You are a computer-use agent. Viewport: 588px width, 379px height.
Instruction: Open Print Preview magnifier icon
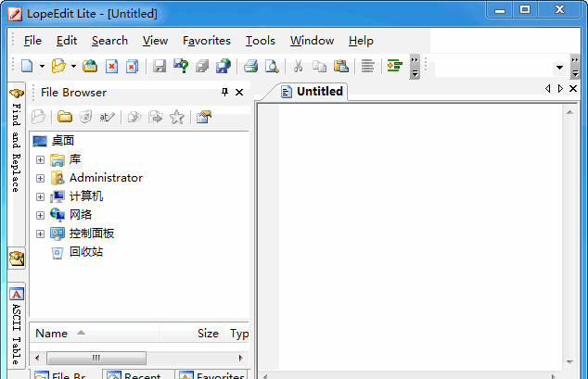[x=272, y=67]
